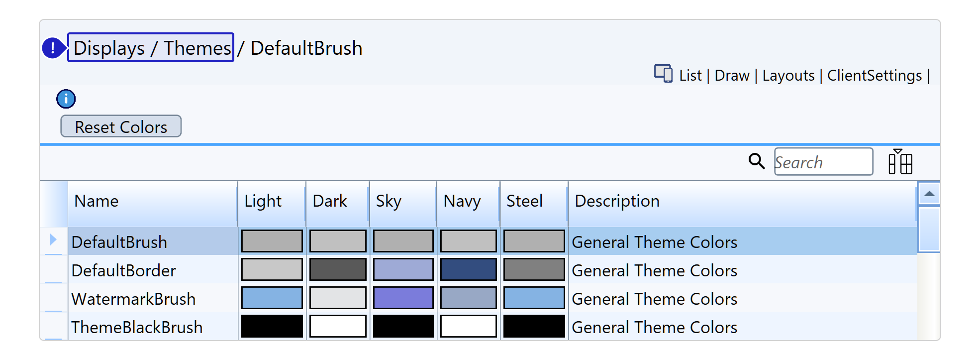980x360 pixels.
Task: Open the column chooser grid icon
Action: [900, 162]
